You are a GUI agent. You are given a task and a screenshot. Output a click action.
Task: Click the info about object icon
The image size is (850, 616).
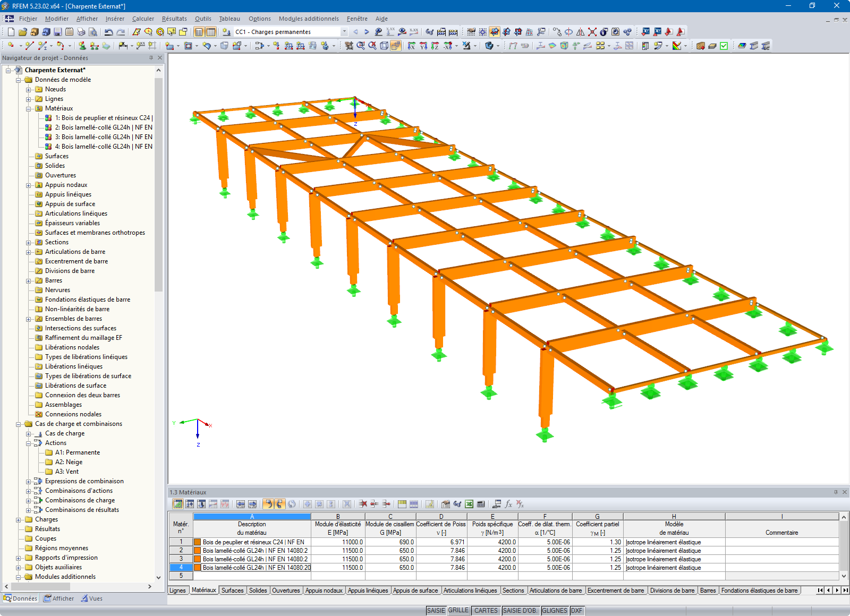point(603,32)
